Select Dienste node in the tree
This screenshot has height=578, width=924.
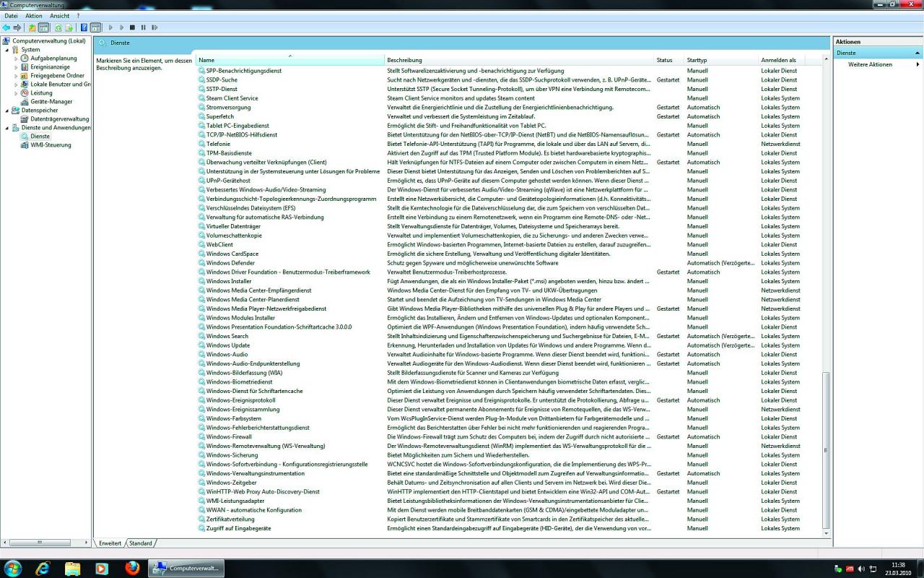(40, 137)
